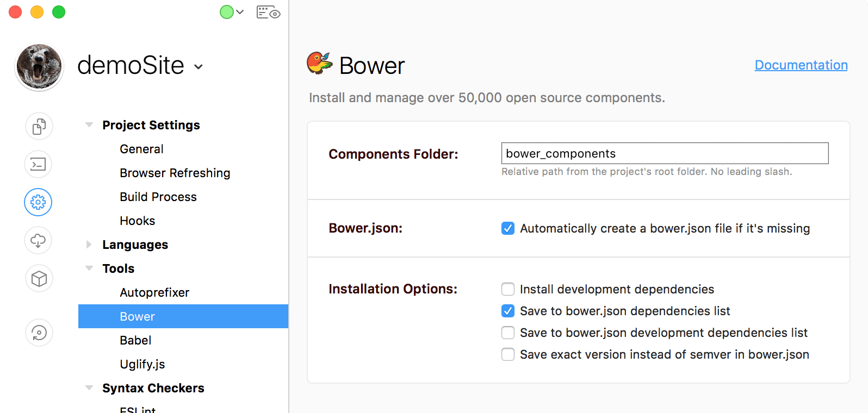Click the Languages heading

(x=135, y=245)
